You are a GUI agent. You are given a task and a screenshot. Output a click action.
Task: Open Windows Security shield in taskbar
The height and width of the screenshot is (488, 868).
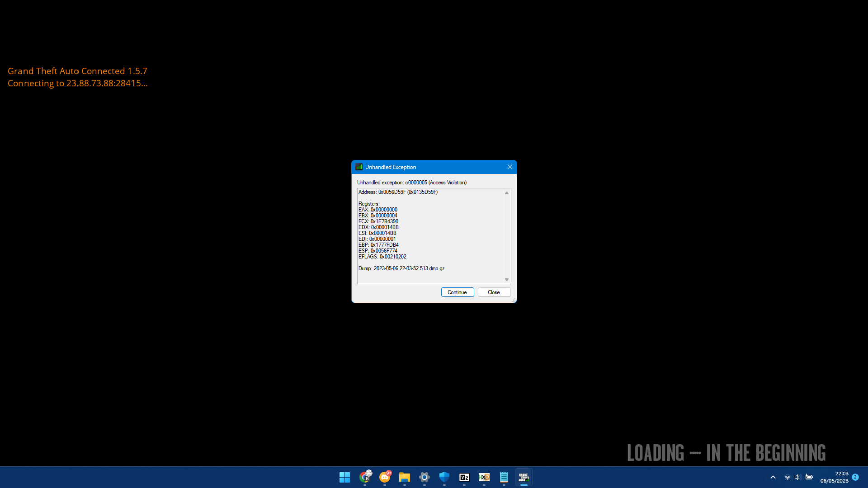coord(444,477)
